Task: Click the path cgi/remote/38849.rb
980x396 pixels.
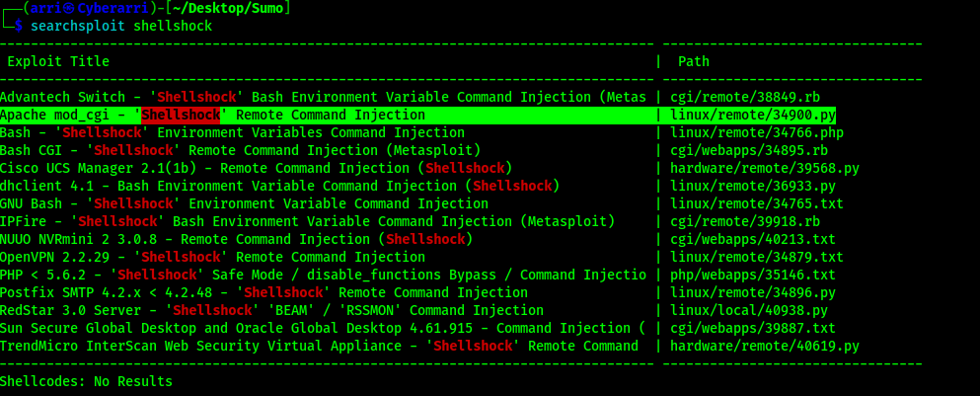Action: (x=745, y=97)
